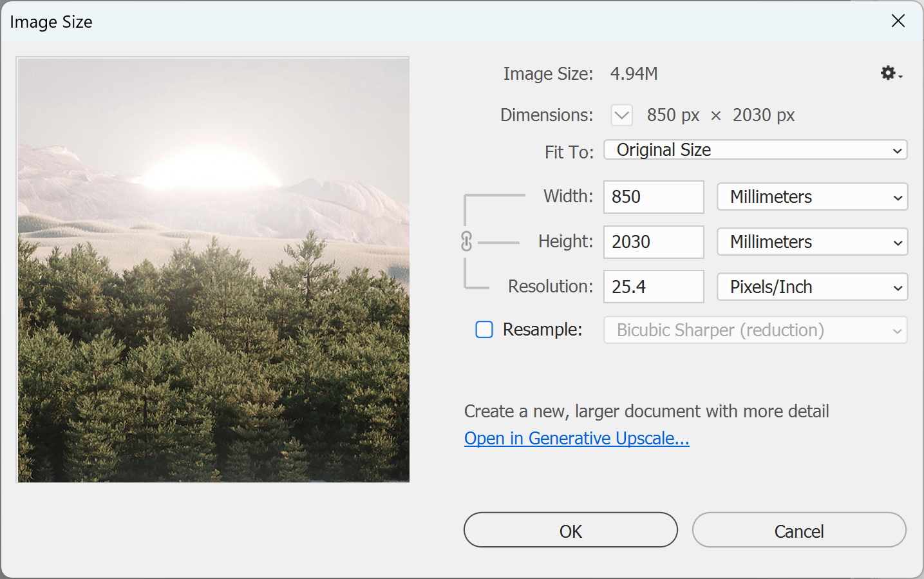Change Width units from Millimeters

pyautogui.click(x=813, y=197)
